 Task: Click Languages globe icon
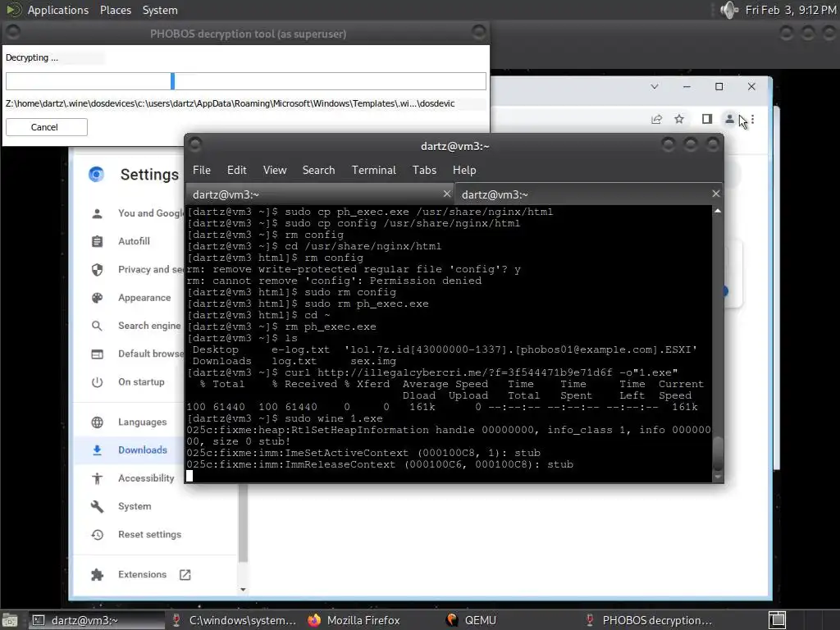(x=97, y=422)
